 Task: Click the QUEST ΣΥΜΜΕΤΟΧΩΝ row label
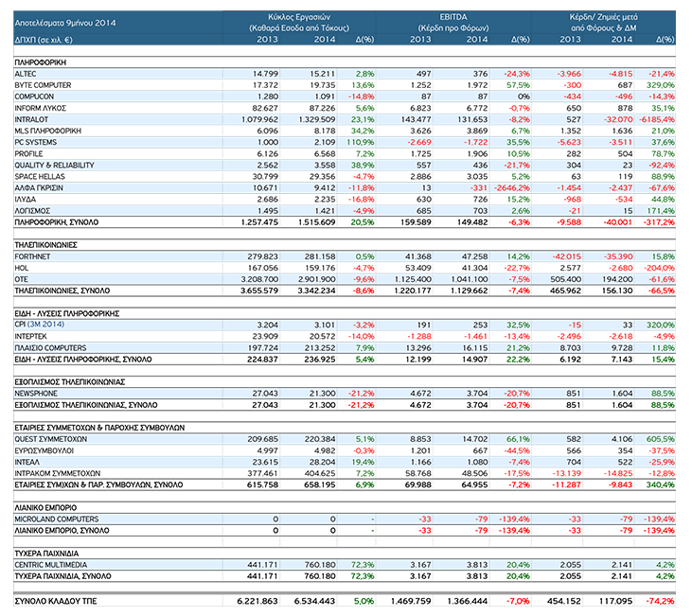point(51,439)
